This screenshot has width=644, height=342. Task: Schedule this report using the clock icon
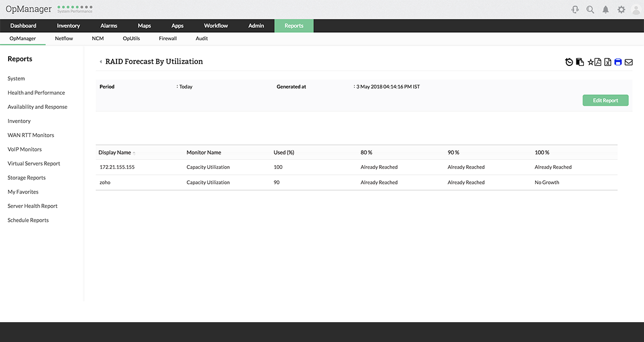[569, 62]
